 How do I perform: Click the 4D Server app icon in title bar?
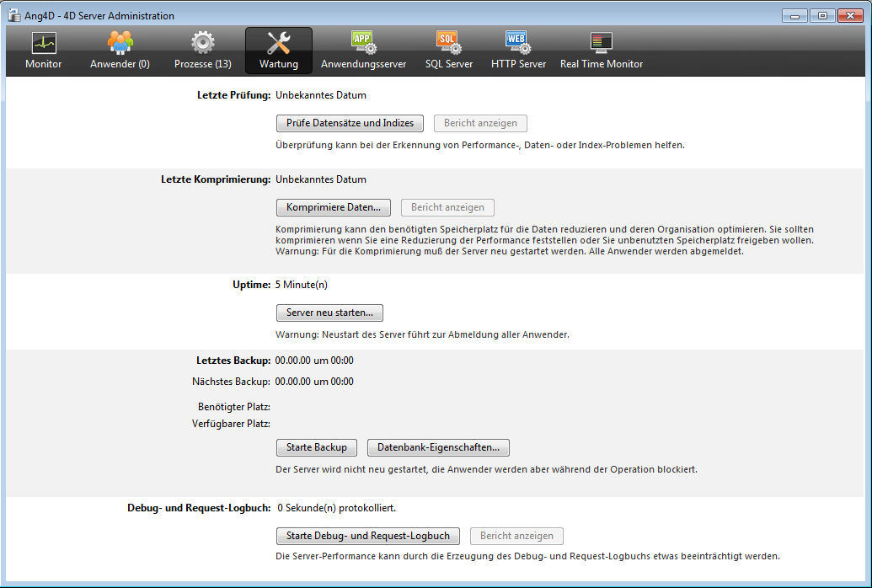[14, 15]
